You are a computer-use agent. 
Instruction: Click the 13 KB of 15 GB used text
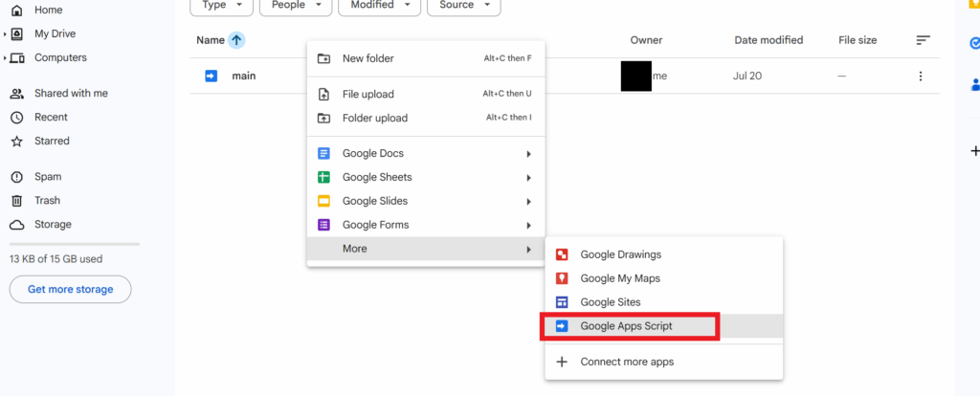tap(56, 258)
